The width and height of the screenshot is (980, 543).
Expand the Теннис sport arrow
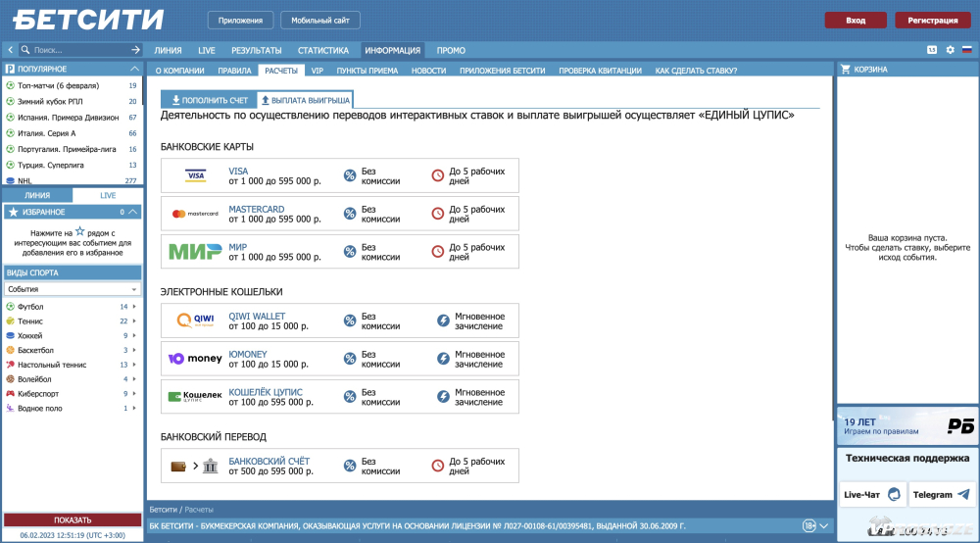point(134,321)
